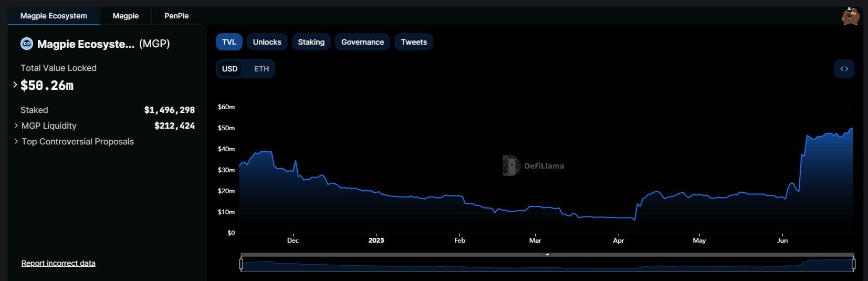The image size is (868, 281).
Task: Click the avatar icon at top right
Action: (850, 16)
